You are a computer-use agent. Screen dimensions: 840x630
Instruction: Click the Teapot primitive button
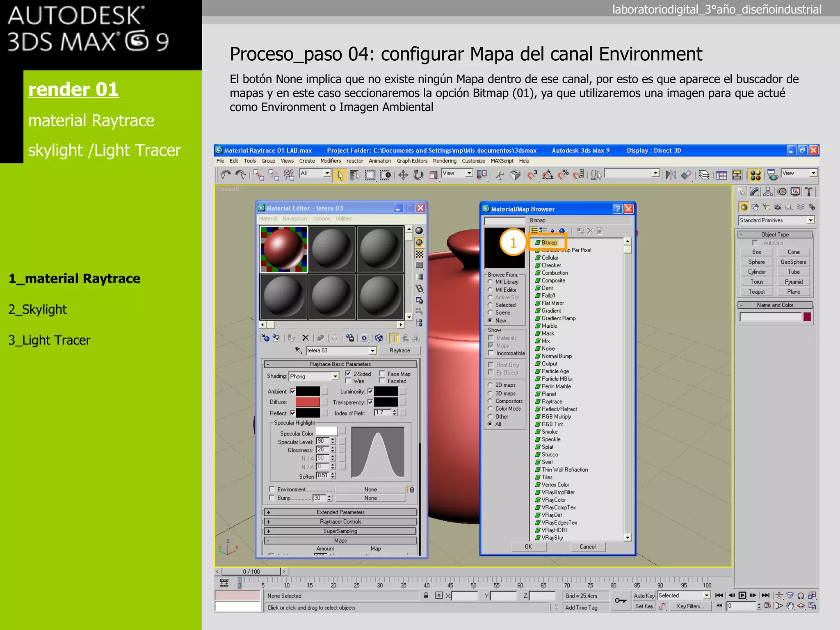[x=756, y=292]
